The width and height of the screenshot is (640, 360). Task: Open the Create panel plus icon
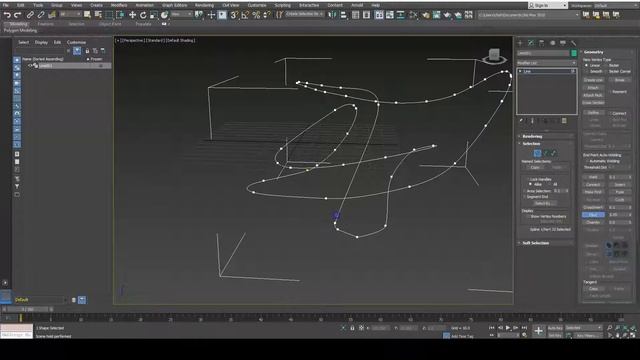point(520,43)
